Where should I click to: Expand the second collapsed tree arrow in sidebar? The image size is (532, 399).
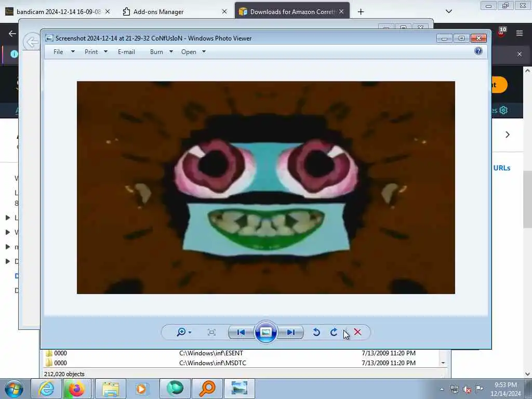7,232
